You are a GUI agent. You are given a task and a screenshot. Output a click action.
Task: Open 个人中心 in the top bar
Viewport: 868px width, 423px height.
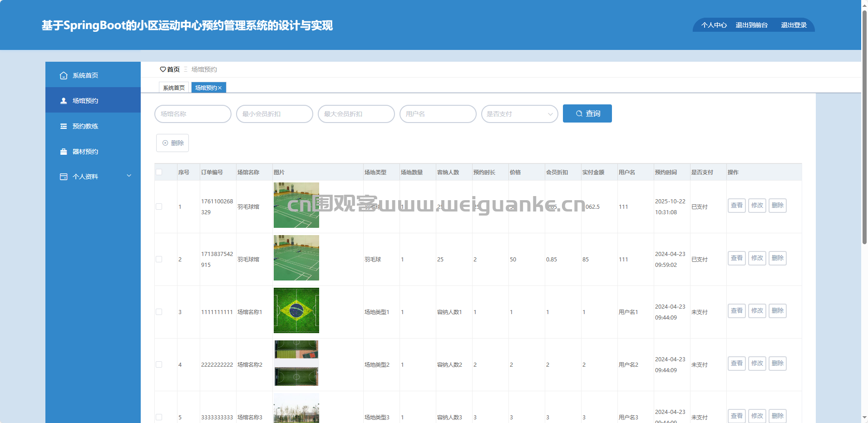coord(714,25)
